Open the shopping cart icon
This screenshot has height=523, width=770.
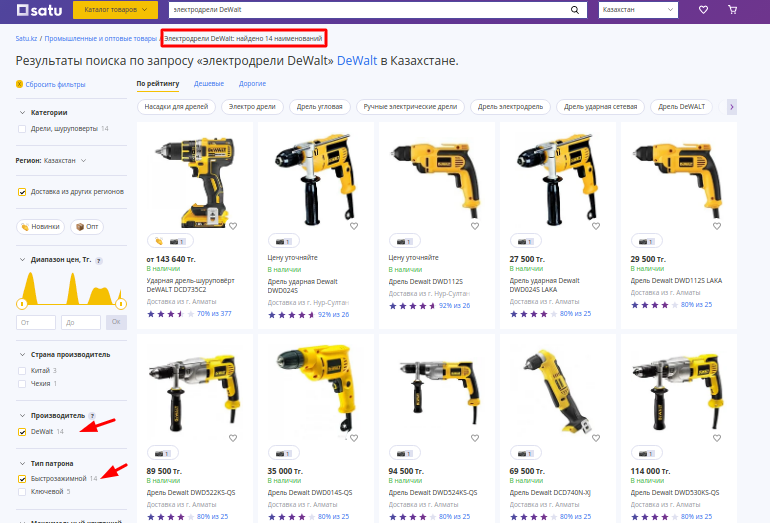pos(733,10)
